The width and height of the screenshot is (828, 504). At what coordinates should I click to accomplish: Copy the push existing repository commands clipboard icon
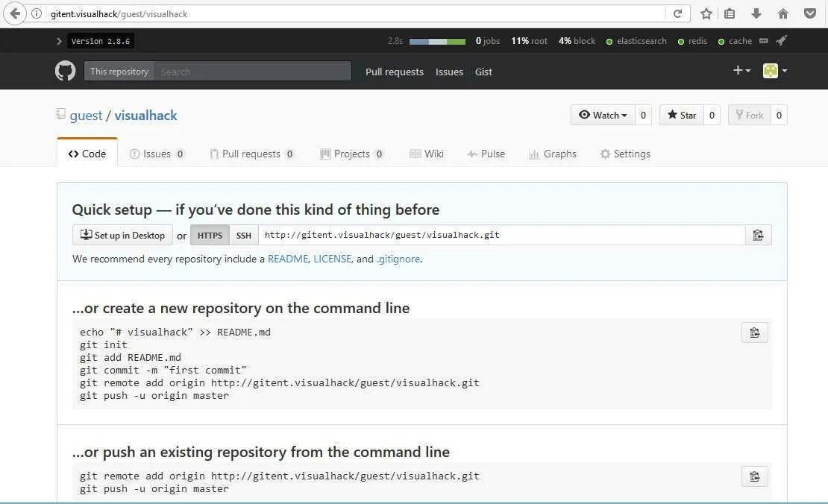tap(755, 476)
